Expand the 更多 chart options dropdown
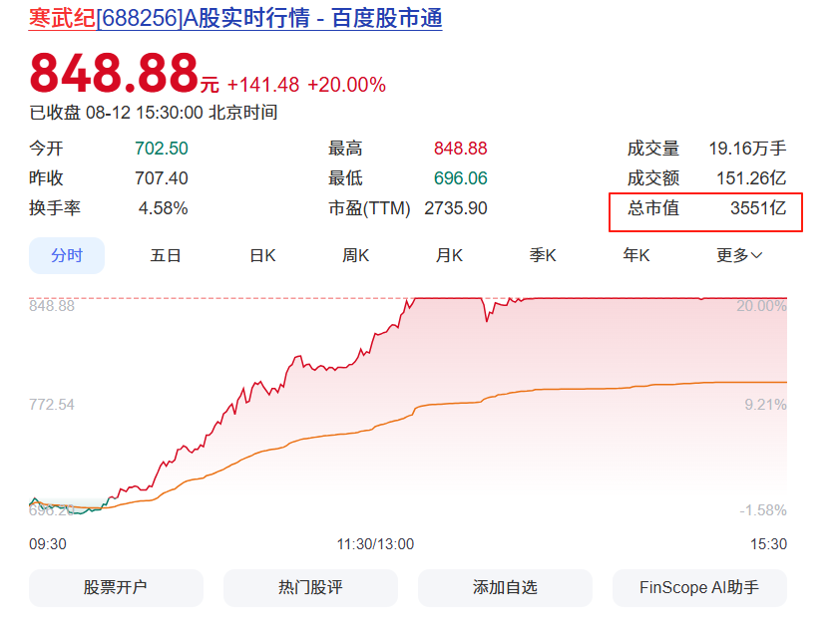The image size is (840, 635). (x=739, y=255)
